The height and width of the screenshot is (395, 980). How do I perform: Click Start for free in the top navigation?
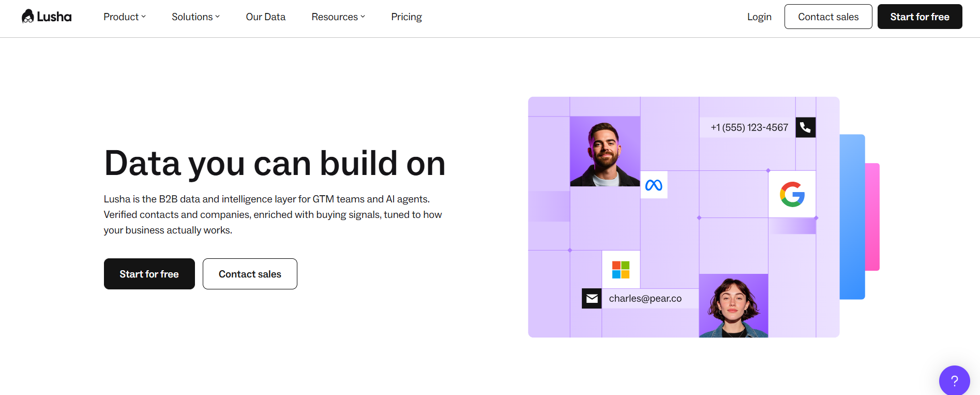(919, 17)
